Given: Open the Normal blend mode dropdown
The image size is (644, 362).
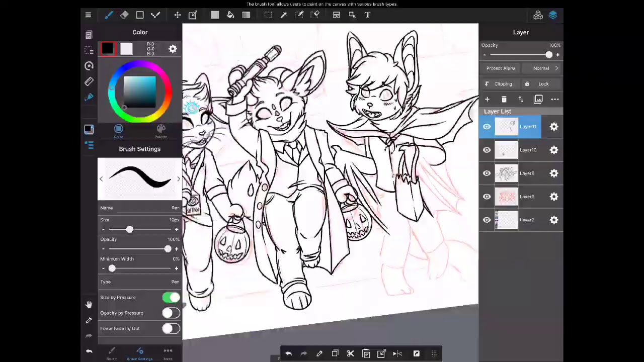Looking at the screenshot, I should 542,68.
